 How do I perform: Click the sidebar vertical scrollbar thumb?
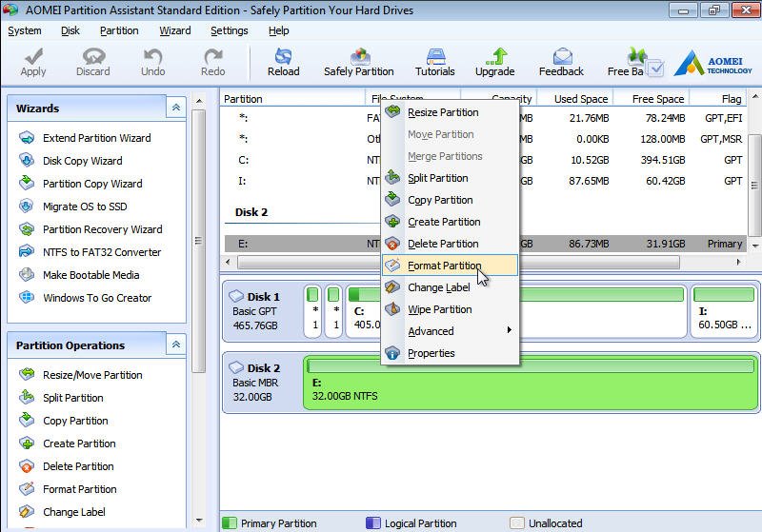point(198,241)
